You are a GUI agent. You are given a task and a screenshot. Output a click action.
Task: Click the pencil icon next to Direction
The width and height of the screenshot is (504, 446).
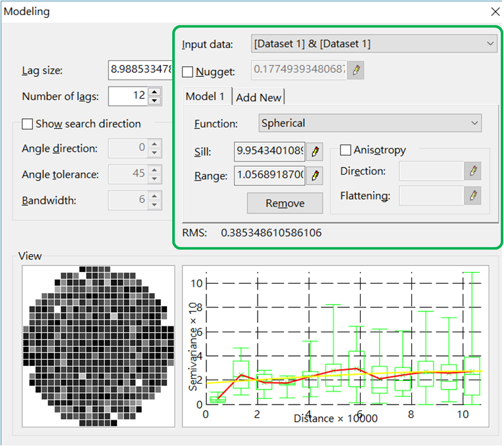coord(472,171)
